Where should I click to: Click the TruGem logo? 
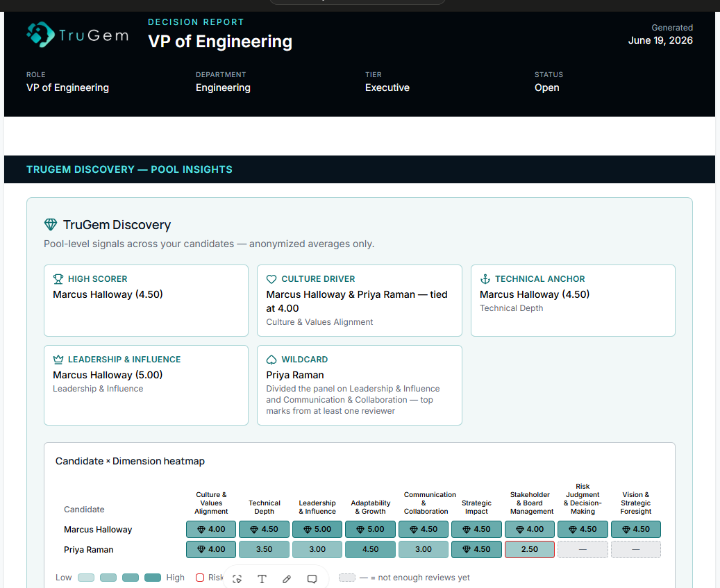click(x=78, y=35)
